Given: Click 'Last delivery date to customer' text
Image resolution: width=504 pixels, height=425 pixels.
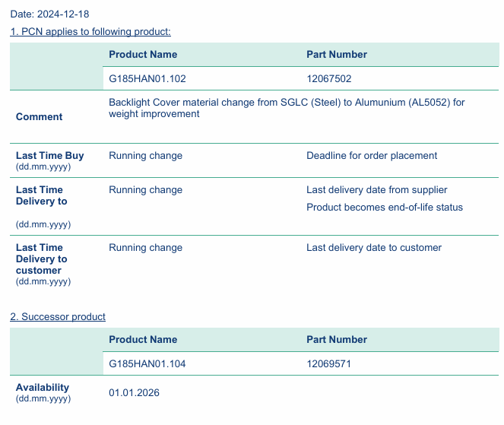Looking at the screenshot, I should (x=374, y=248).
